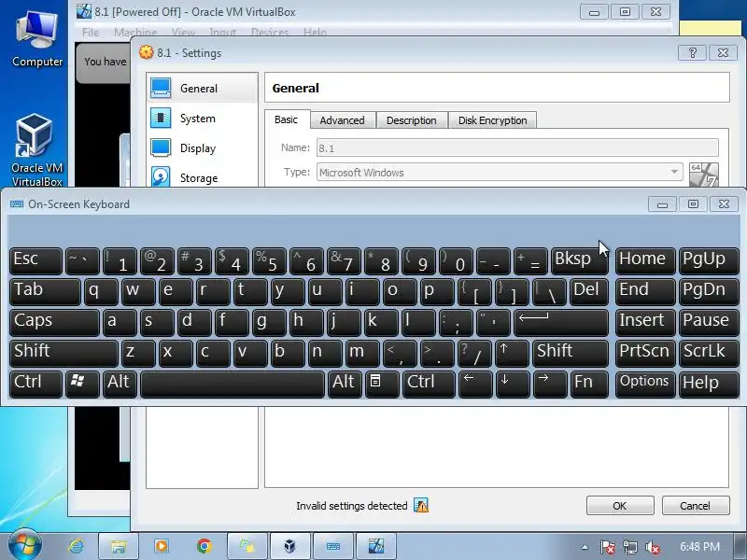Viewport: 747px width, 560px height.
Task: Click the Settings dialog help question button
Action: click(692, 52)
